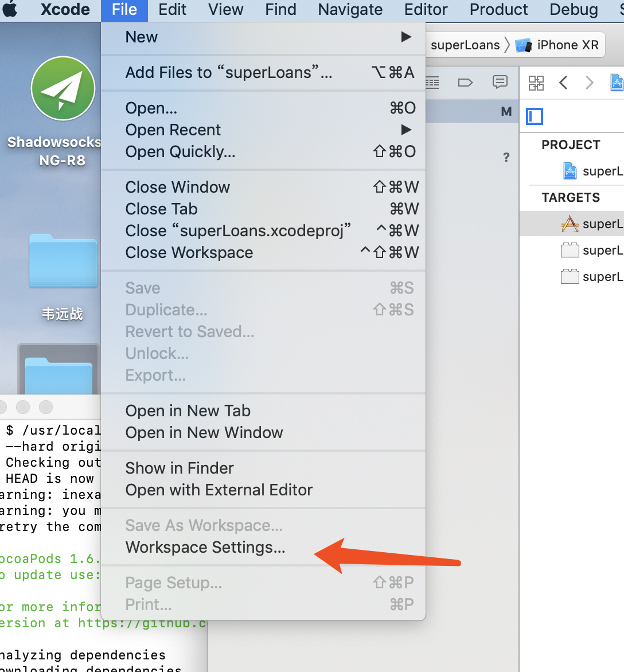Choose Close superLoans.xcodeproj
Screen dimensions: 624x672
point(263,231)
